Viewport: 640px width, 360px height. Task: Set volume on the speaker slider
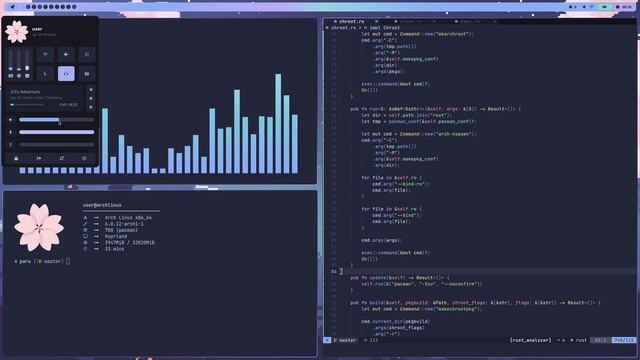(57, 120)
